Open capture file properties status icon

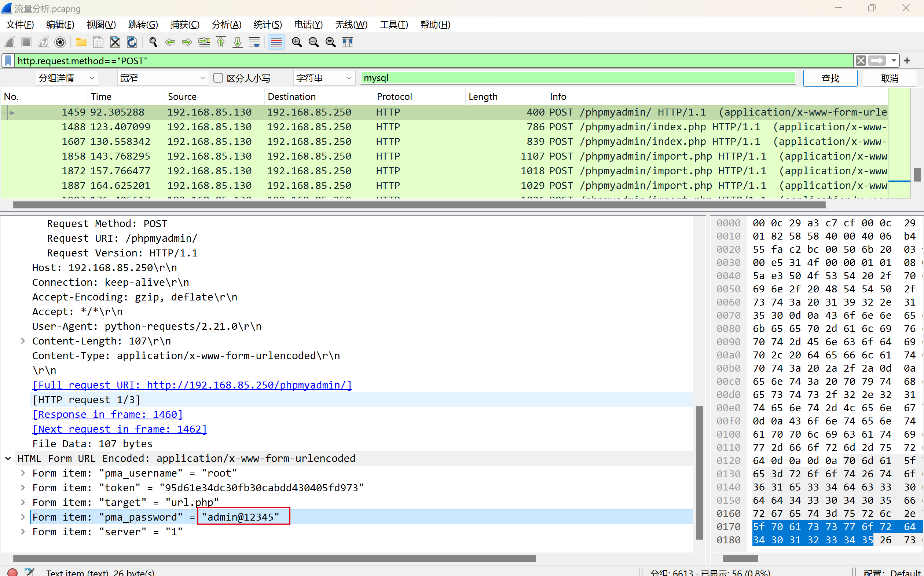(29, 572)
